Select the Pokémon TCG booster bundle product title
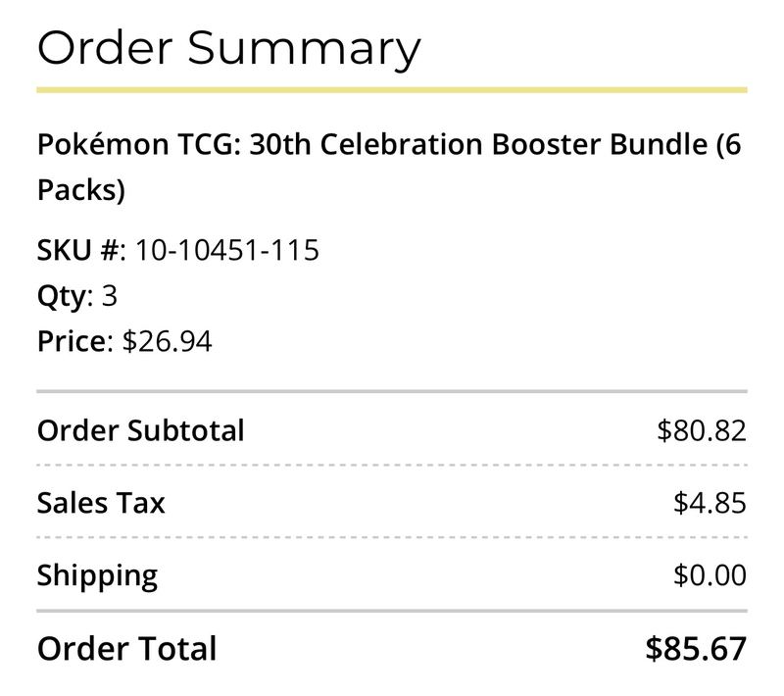784x696 pixels. (x=389, y=167)
